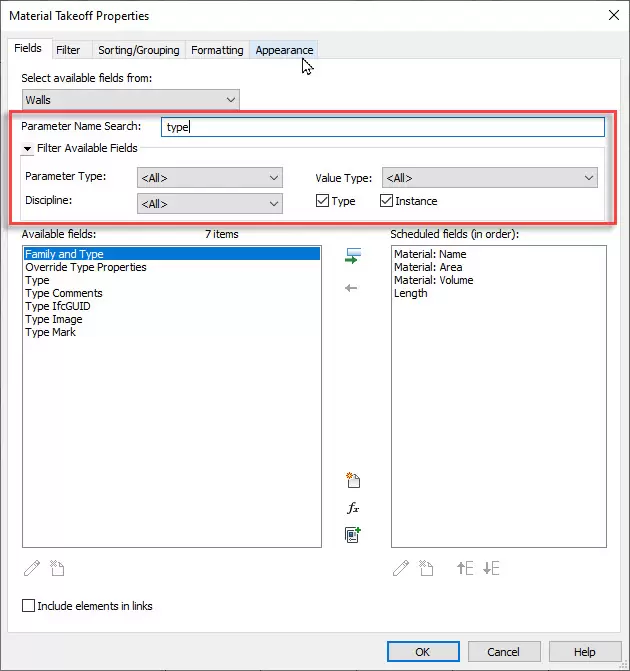Open the Appearance tab
Screen dimensions: 630x671
(284, 50)
